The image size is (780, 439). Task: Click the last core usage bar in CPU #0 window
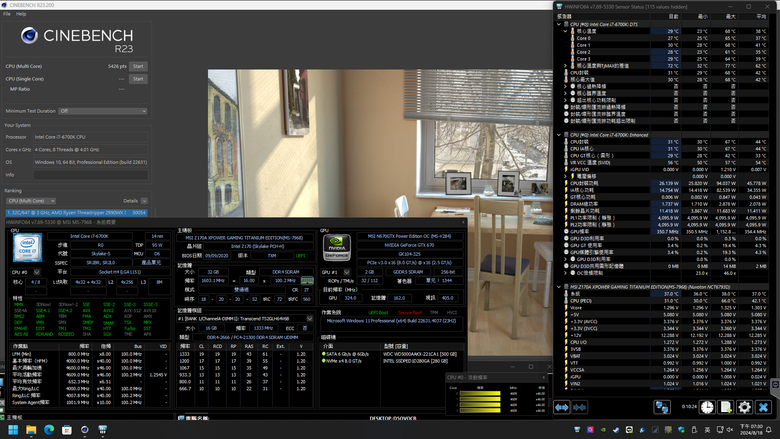[x=480, y=410]
